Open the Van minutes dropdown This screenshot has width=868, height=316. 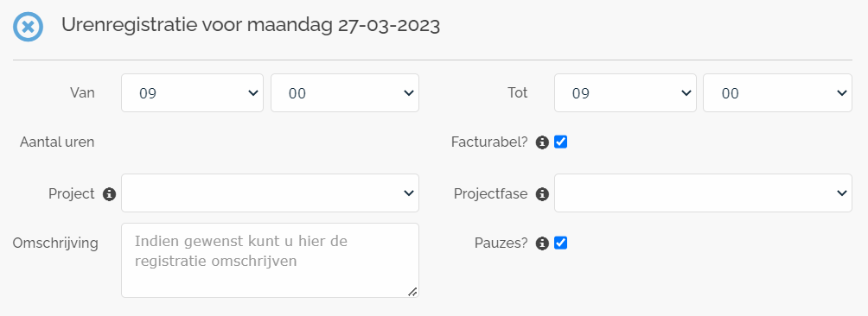345,92
